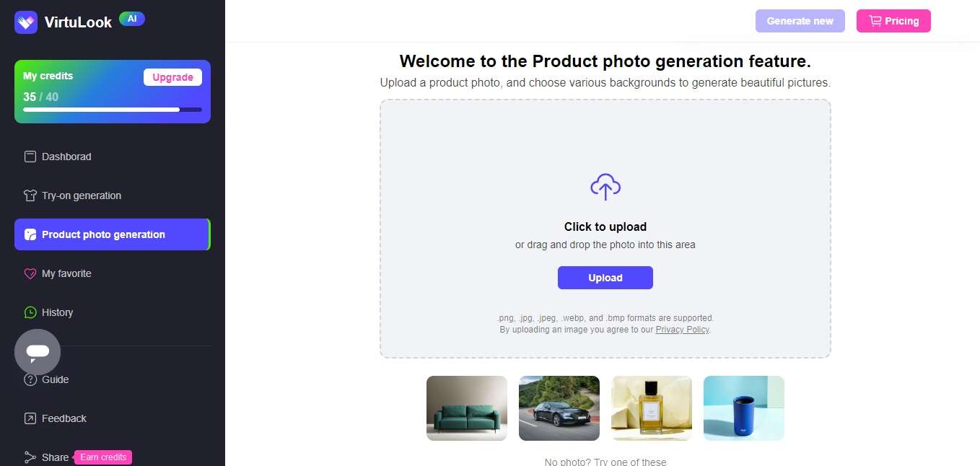Viewport: 980px width, 466px height.
Task: Select the green sofa sample photo
Action: pos(467,408)
